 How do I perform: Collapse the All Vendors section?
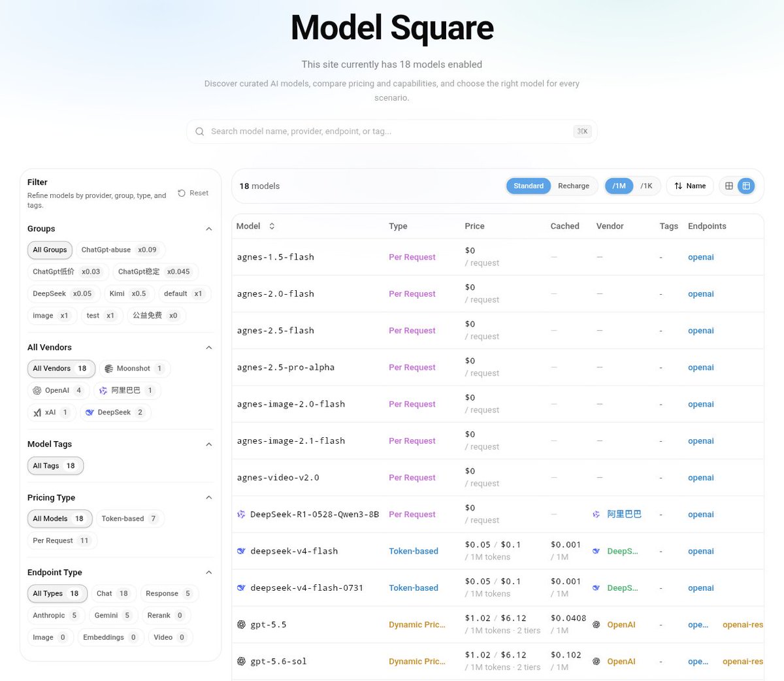pos(209,347)
